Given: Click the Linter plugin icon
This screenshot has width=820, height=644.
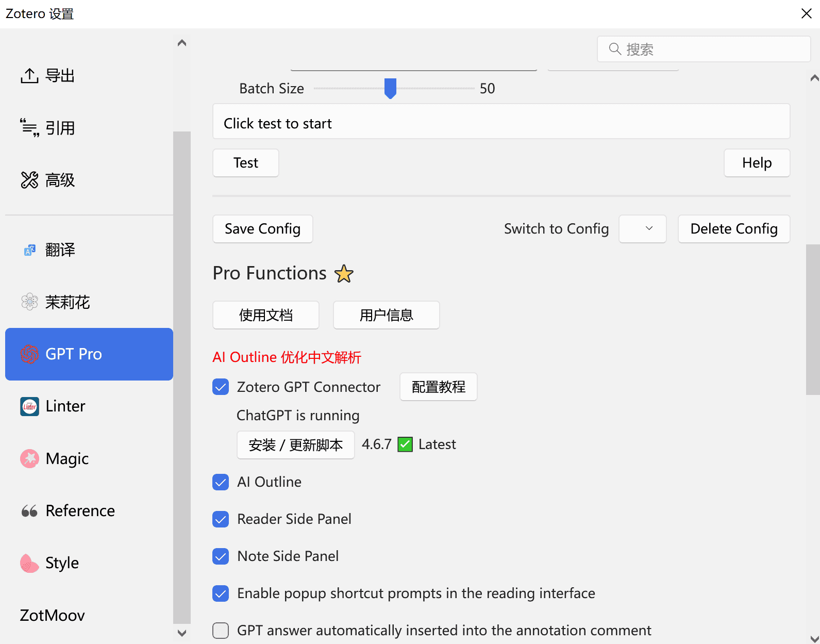Looking at the screenshot, I should click(29, 406).
